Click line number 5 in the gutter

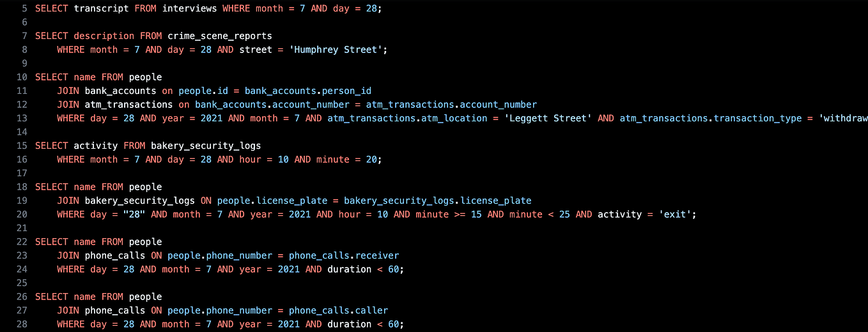[x=24, y=8]
